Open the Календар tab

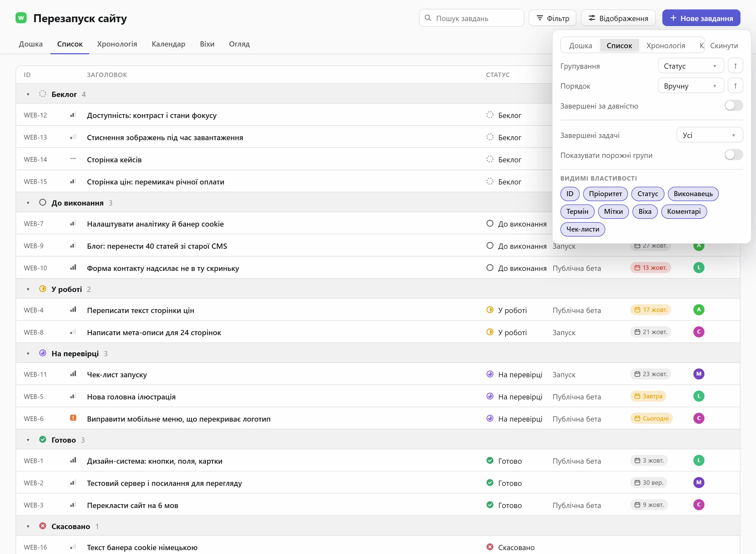click(168, 44)
